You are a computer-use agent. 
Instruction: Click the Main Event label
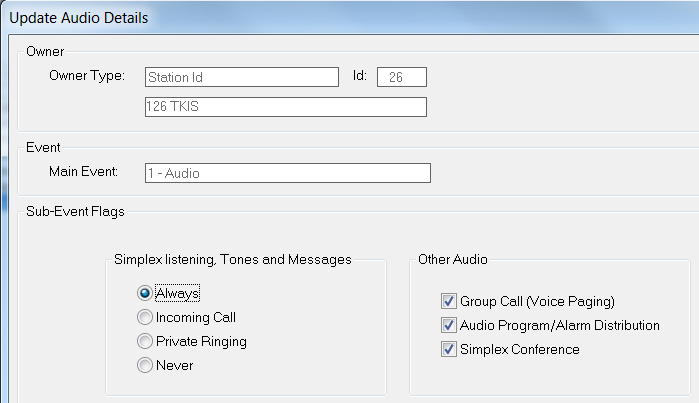pyautogui.click(x=83, y=172)
